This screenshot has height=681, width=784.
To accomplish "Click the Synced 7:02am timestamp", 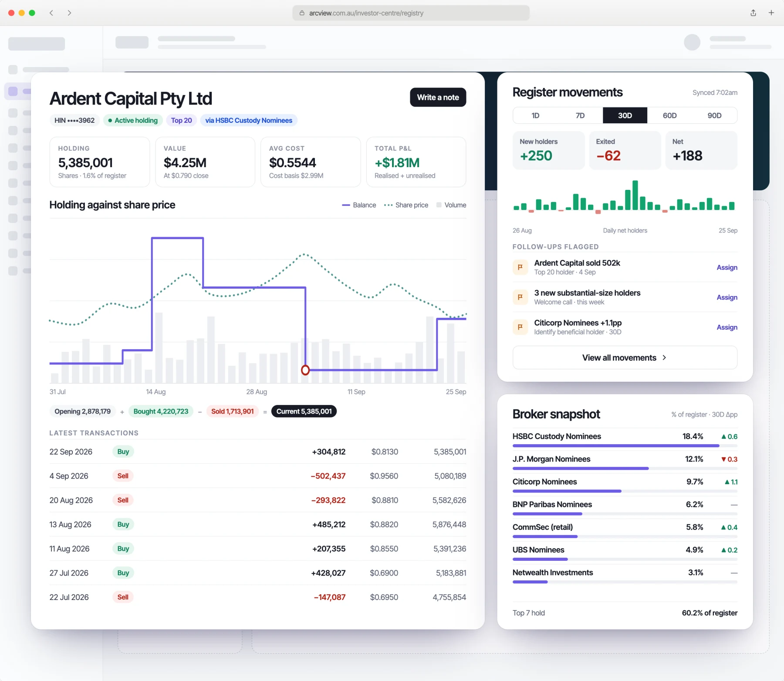I will pyautogui.click(x=715, y=93).
